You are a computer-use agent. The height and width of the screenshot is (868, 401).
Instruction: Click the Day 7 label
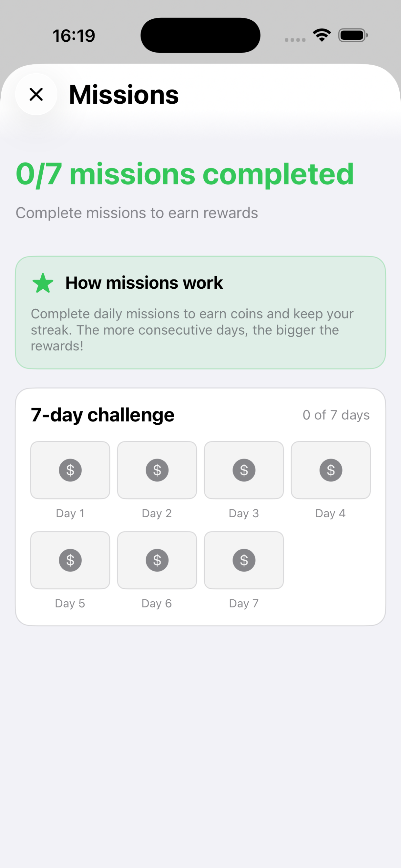pos(244,604)
